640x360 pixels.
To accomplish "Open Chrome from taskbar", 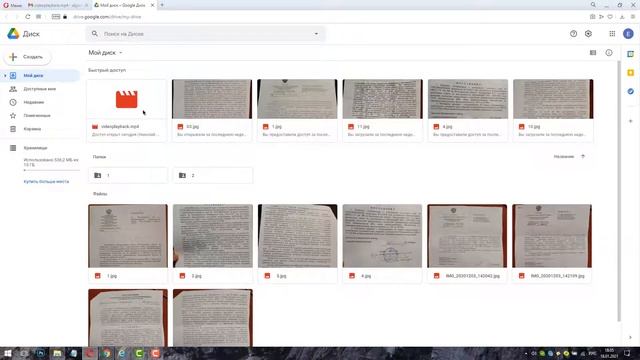I will click(107, 353).
